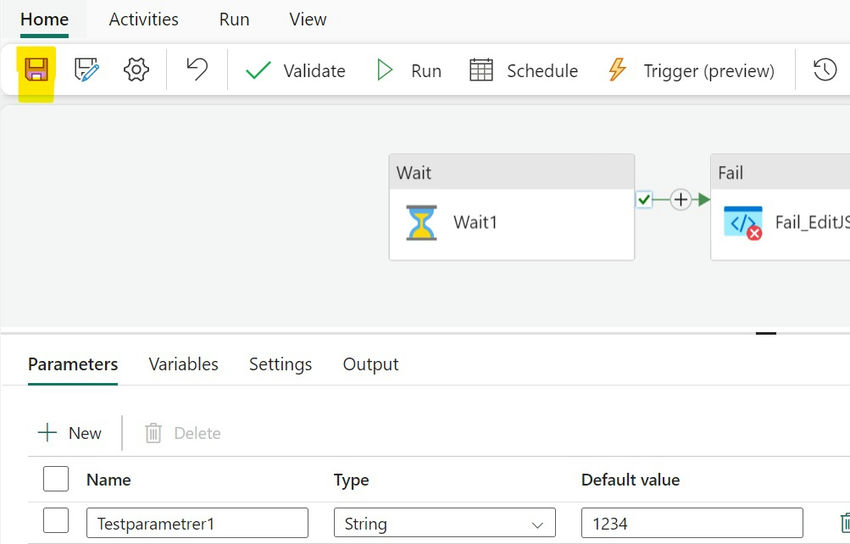This screenshot has width=850, height=544.
Task: Click the Save As edit icon
Action: point(87,70)
